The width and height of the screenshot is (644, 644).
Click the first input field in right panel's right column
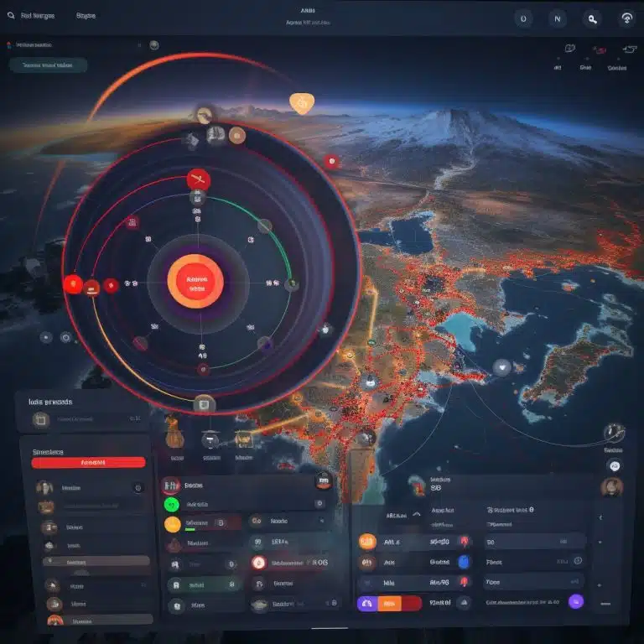click(535, 542)
